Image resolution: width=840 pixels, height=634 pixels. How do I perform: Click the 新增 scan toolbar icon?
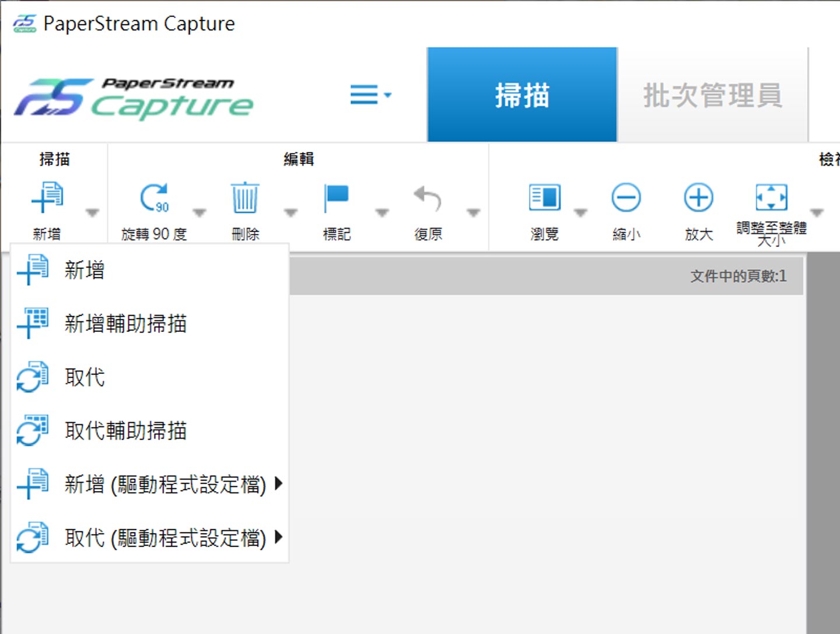pyautogui.click(x=47, y=197)
